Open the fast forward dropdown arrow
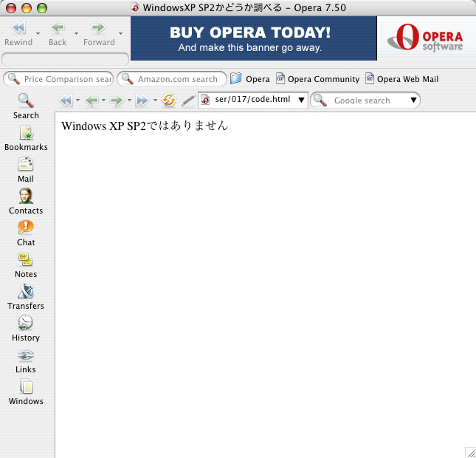The image size is (476, 458). tap(155, 100)
